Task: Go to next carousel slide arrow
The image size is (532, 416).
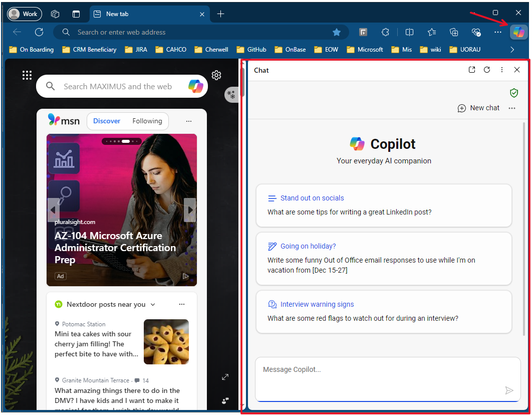Action: click(x=190, y=210)
